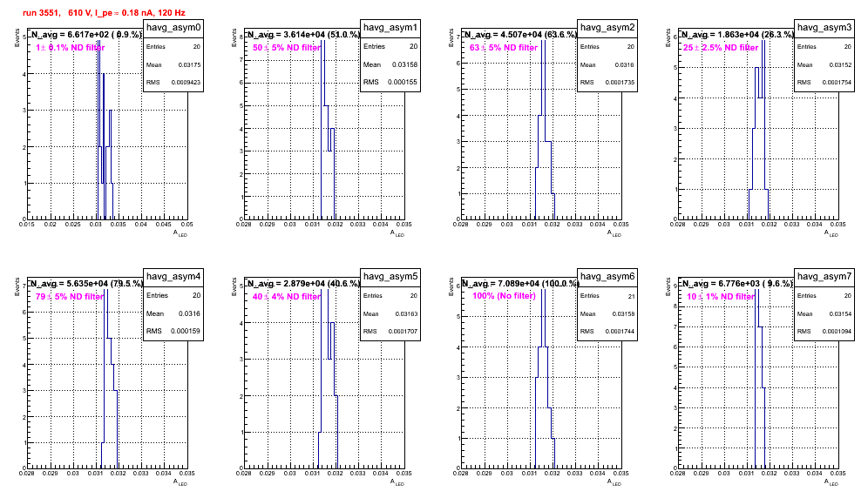The image size is (868, 498).
Task: Click the red run 3551 title text
Action: tap(104, 13)
